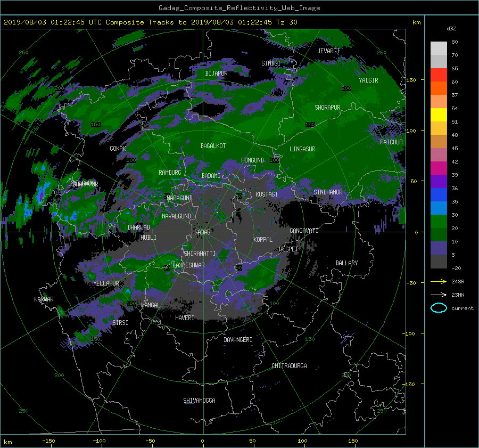This screenshot has height=448, width=479.
Task: Click the BIJAPUR city label
Action: [x=216, y=74]
